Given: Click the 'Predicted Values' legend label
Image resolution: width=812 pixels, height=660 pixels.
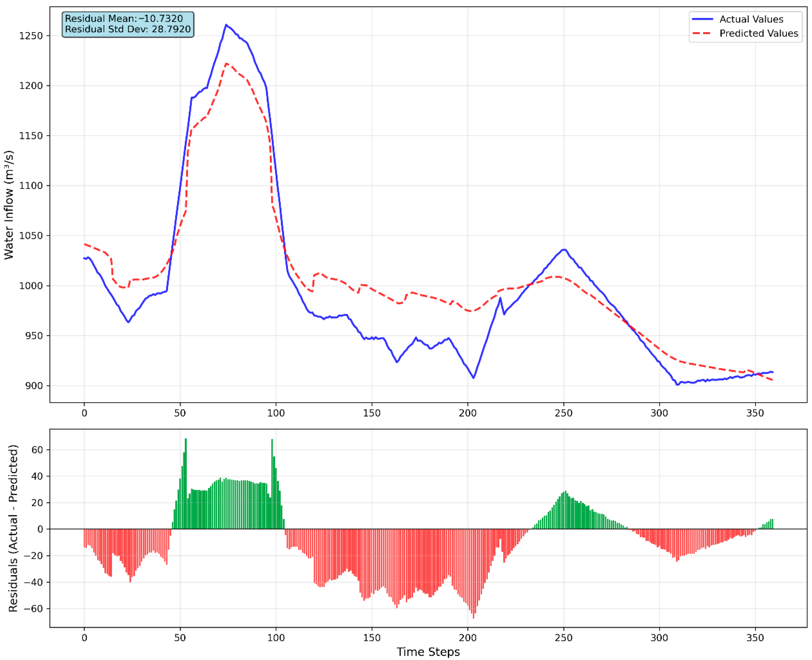Looking at the screenshot, I should tap(758, 34).
